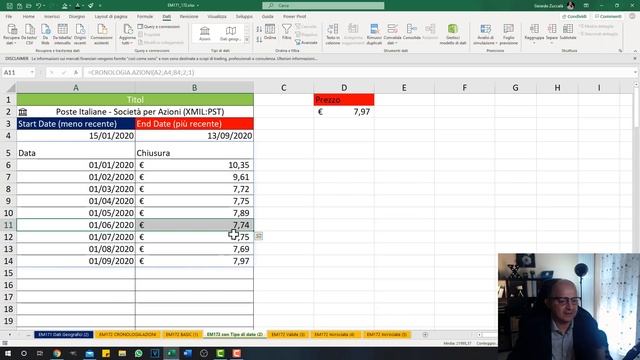Image resolution: width=640 pixels, height=360 pixels.
Task: Create a Foglio previsione
Action: 509,34
